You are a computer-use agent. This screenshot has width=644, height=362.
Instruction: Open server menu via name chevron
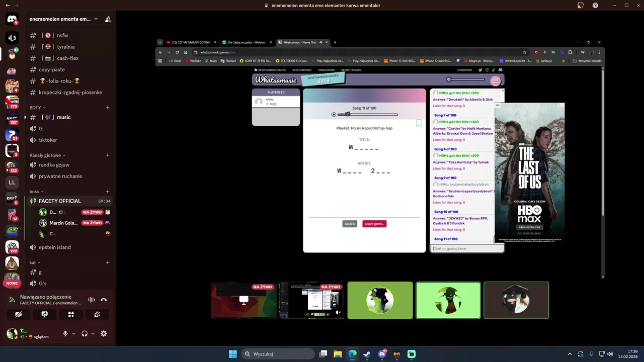click(96, 19)
